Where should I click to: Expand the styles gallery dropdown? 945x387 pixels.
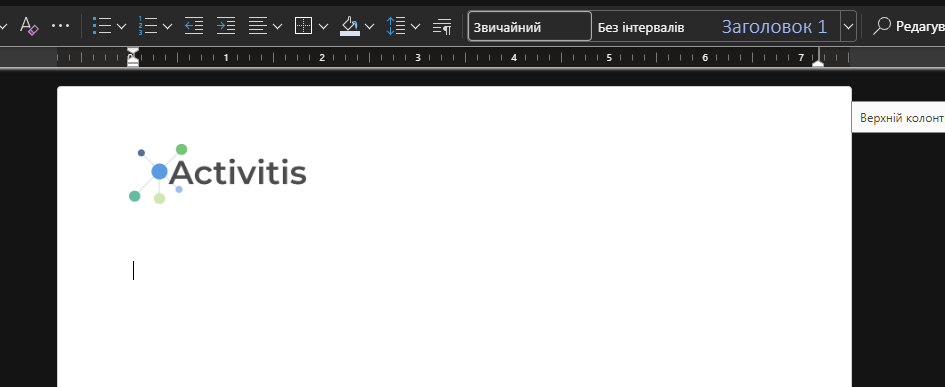pos(849,27)
